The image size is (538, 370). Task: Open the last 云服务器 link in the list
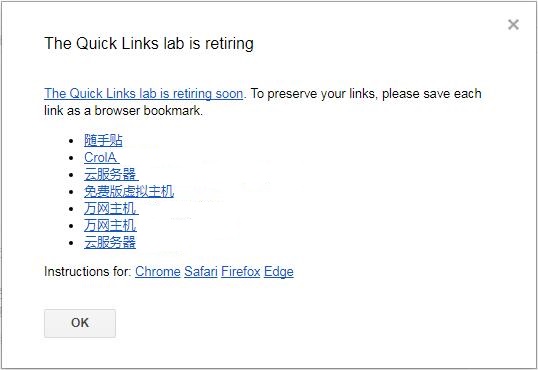point(110,242)
